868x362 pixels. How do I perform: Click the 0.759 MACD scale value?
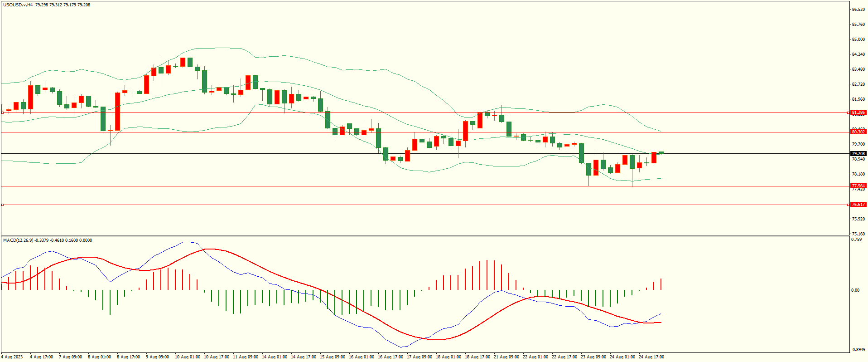coord(856,240)
